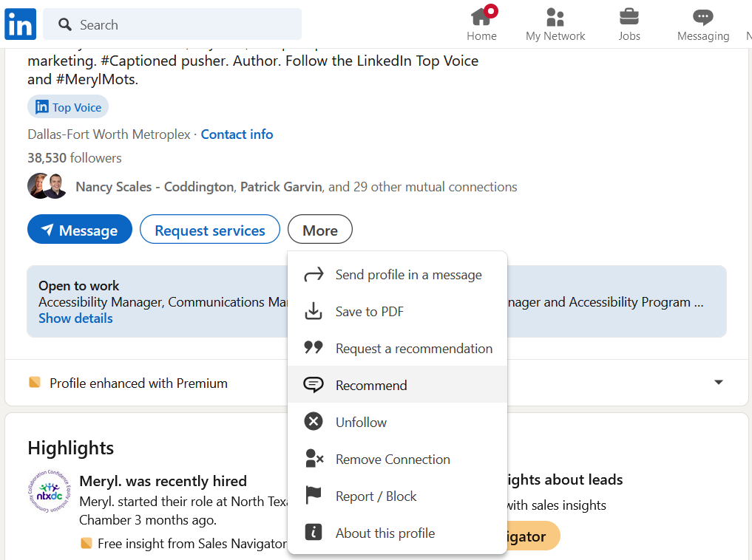Expand the Profile enhanced with Premium section
The width and height of the screenshot is (752, 560).
(x=718, y=382)
